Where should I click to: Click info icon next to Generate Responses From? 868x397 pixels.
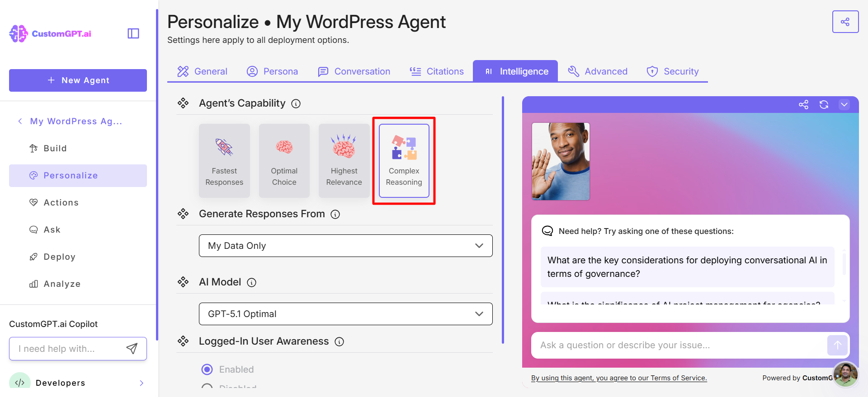[335, 215]
